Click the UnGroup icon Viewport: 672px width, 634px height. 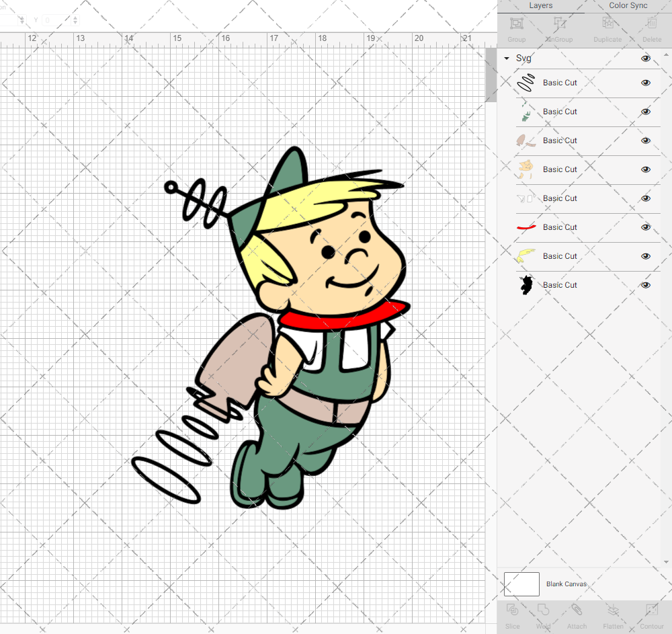pos(559,24)
